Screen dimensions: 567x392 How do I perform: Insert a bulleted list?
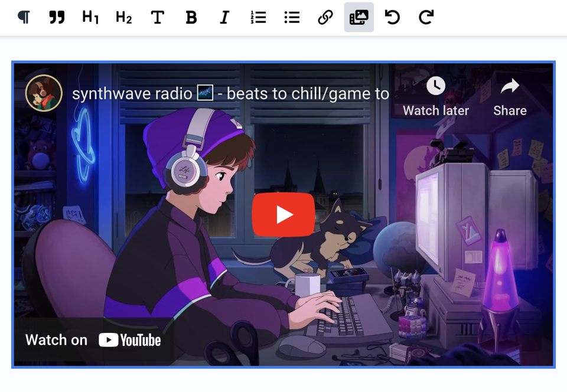point(292,17)
